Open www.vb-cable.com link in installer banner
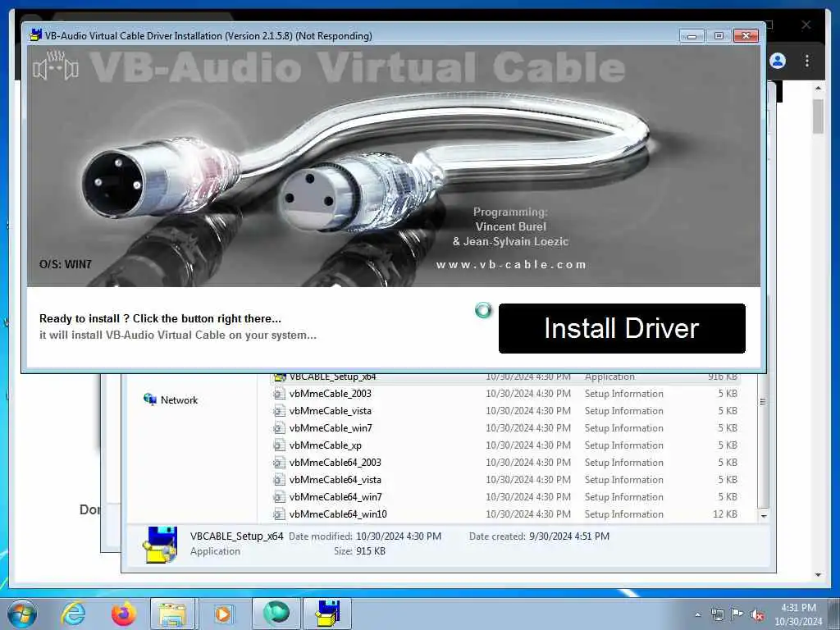 click(x=511, y=265)
